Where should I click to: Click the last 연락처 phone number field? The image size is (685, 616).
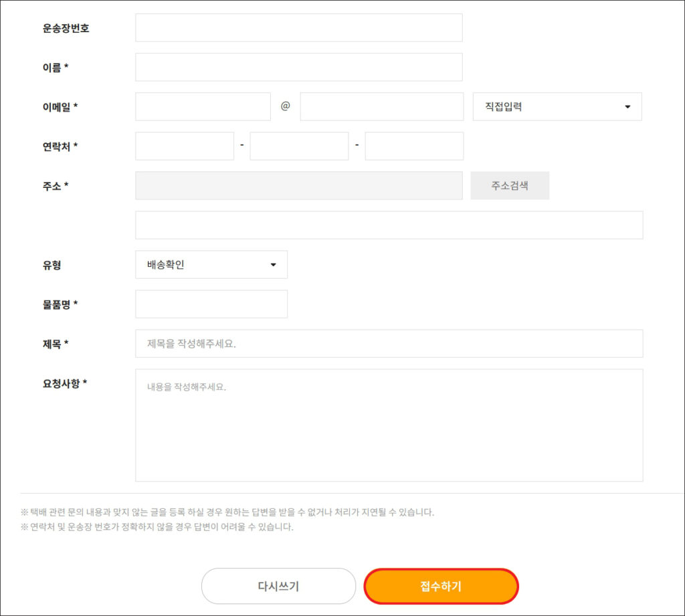[x=414, y=146]
